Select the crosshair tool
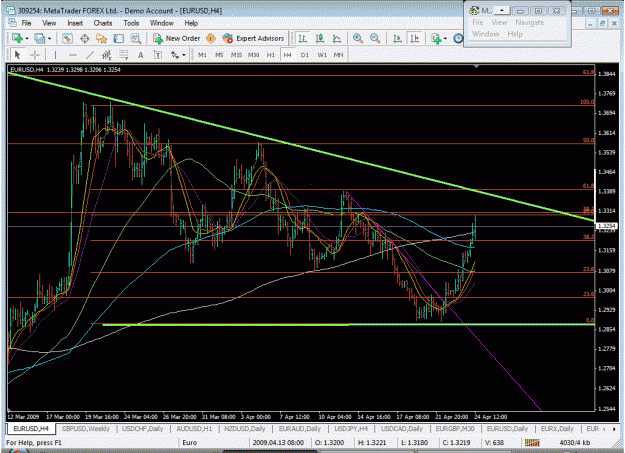 (35, 55)
